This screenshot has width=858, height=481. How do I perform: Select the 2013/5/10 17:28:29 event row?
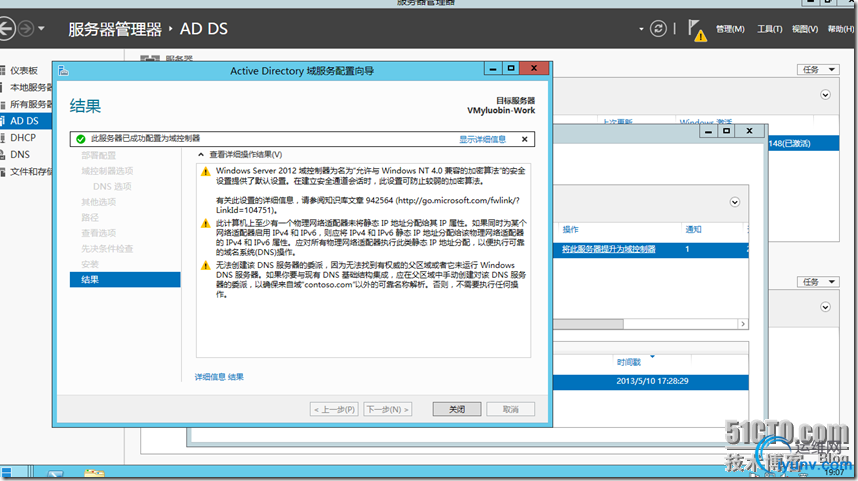click(651, 381)
